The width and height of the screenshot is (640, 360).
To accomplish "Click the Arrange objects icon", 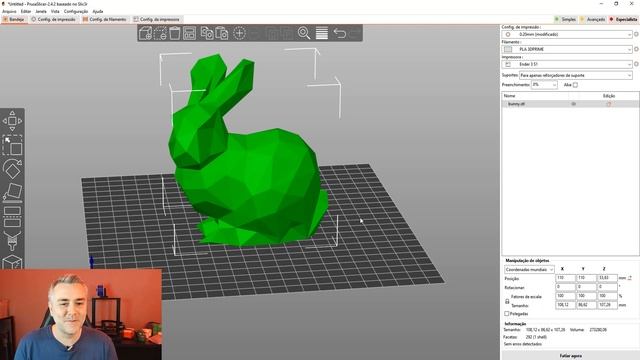I will pos(189,33).
